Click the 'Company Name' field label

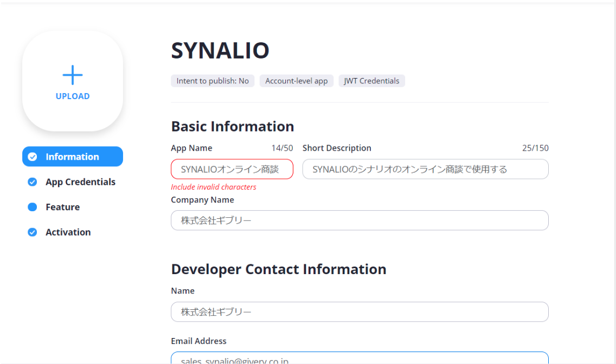202,200
